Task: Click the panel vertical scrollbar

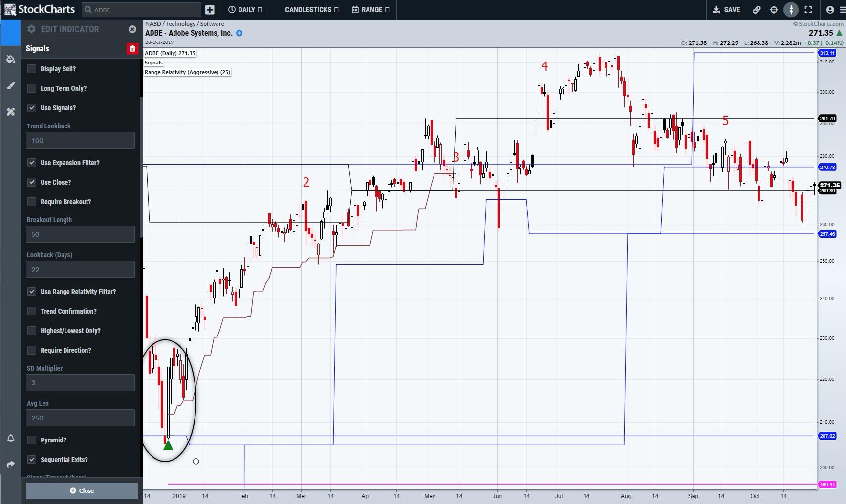Action: tap(141, 167)
